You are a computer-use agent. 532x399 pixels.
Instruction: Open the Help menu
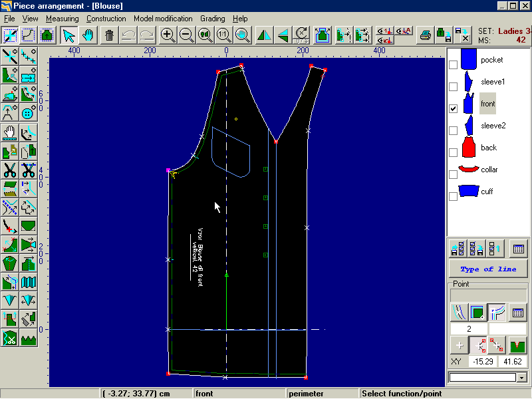click(x=240, y=19)
